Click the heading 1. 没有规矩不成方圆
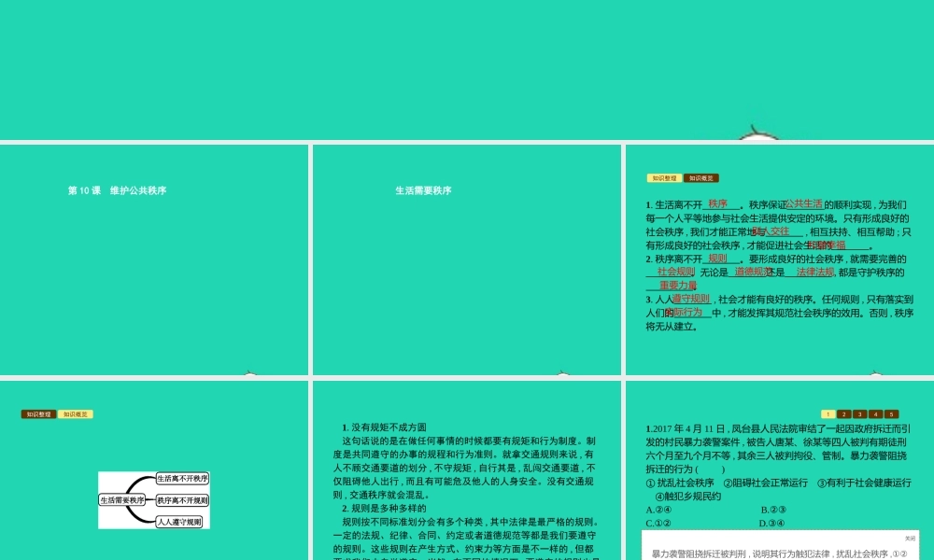 (x=384, y=427)
